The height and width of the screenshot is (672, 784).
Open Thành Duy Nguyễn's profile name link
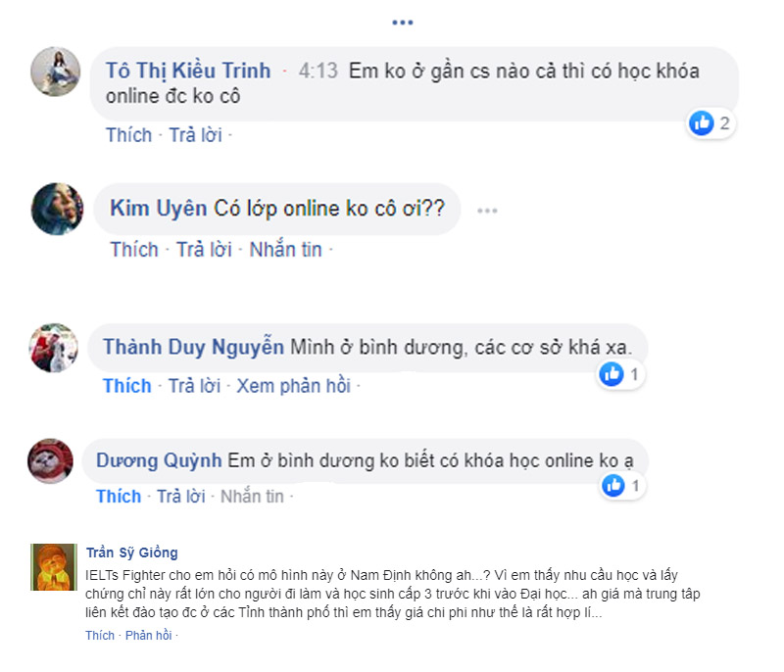click(x=193, y=348)
